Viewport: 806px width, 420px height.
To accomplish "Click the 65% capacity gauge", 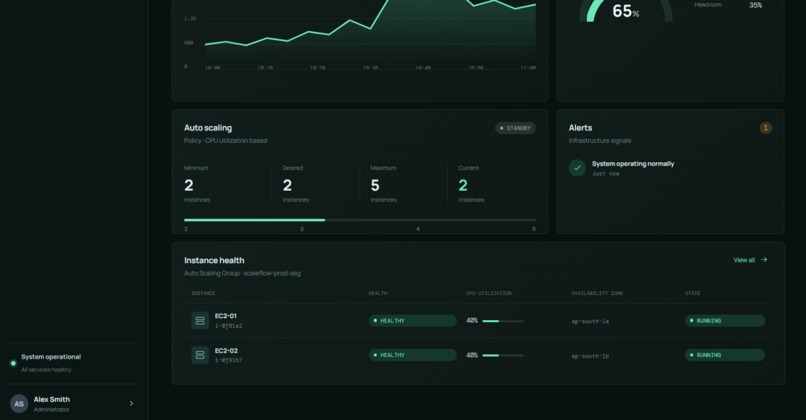I will pyautogui.click(x=626, y=11).
